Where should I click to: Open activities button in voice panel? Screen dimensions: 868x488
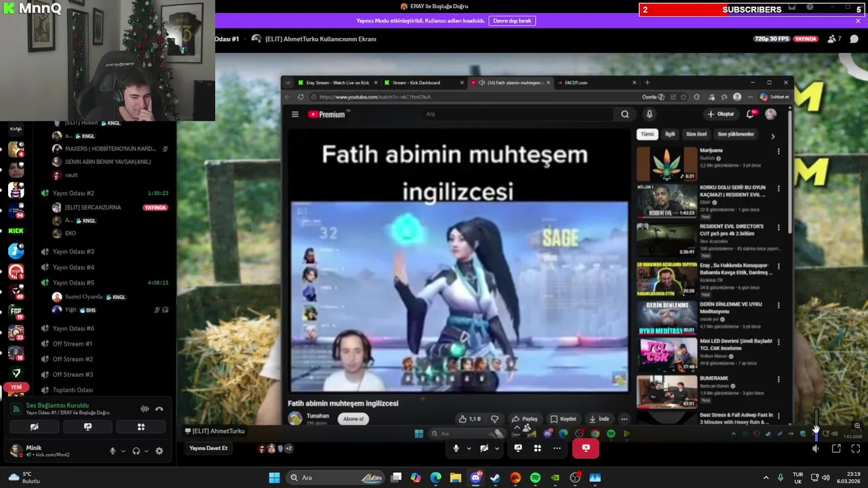pos(141,427)
